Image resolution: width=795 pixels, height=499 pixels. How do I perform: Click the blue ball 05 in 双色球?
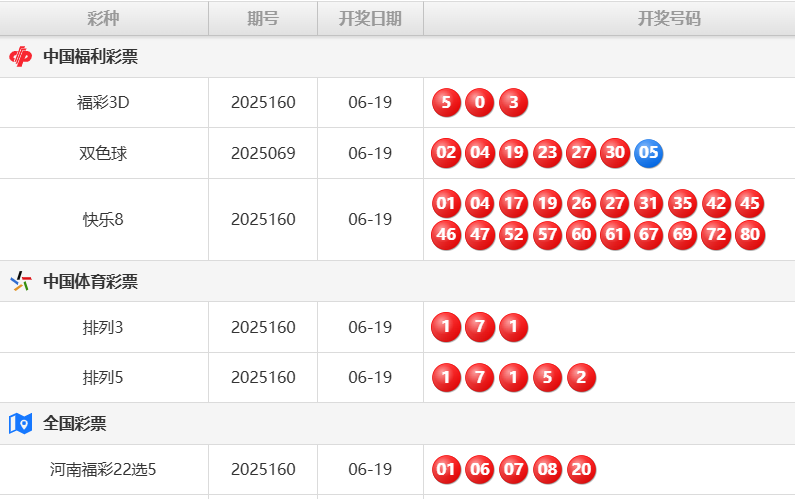click(x=648, y=153)
